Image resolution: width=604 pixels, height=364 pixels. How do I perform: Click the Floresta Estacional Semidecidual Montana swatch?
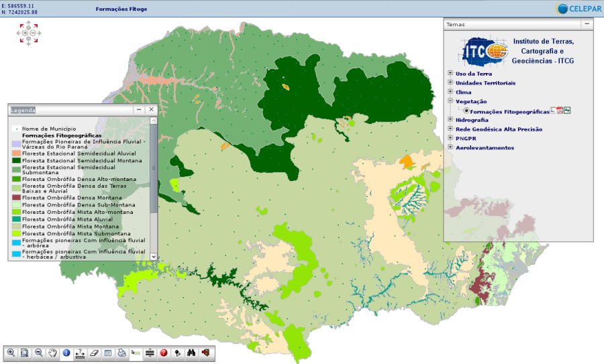point(16,161)
